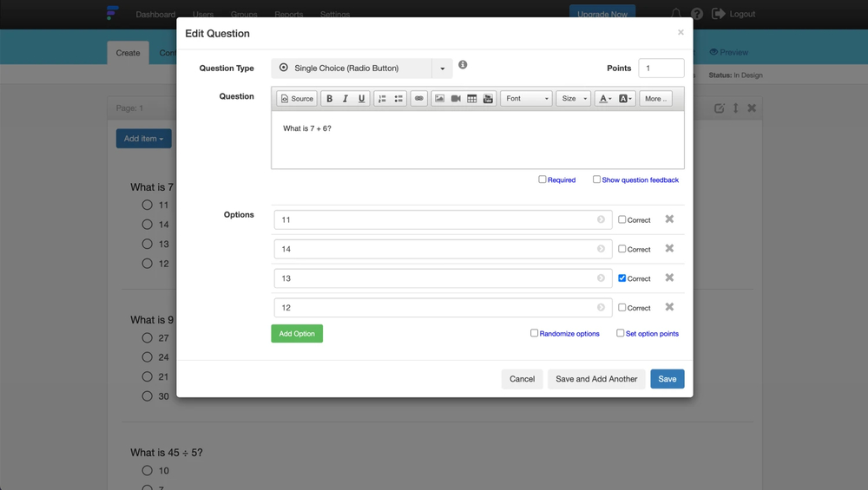
Task: Open the background color picker
Action: point(625,99)
